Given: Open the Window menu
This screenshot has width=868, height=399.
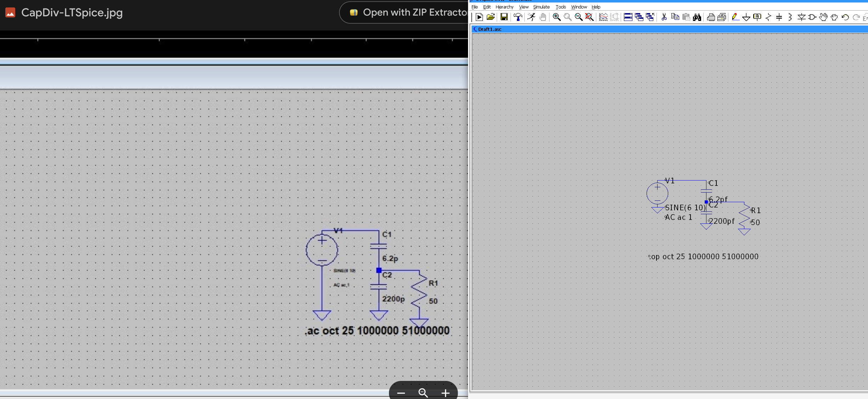Looking at the screenshot, I should pyautogui.click(x=579, y=7).
